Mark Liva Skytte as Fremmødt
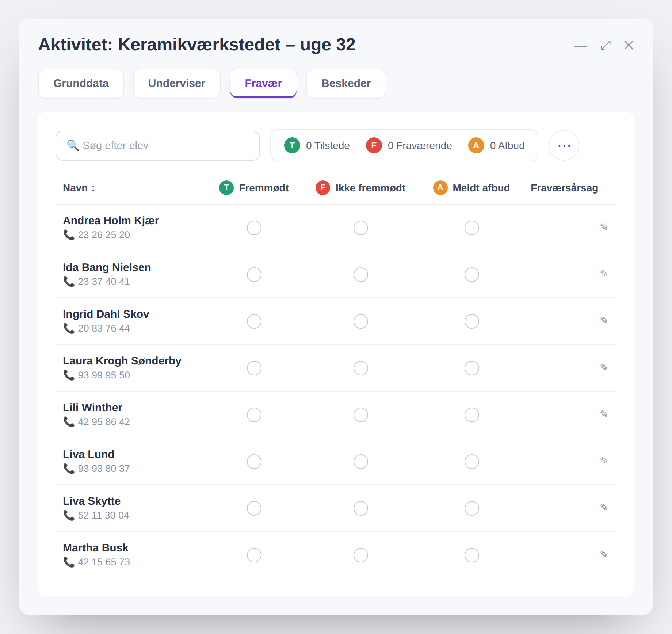 click(x=254, y=508)
